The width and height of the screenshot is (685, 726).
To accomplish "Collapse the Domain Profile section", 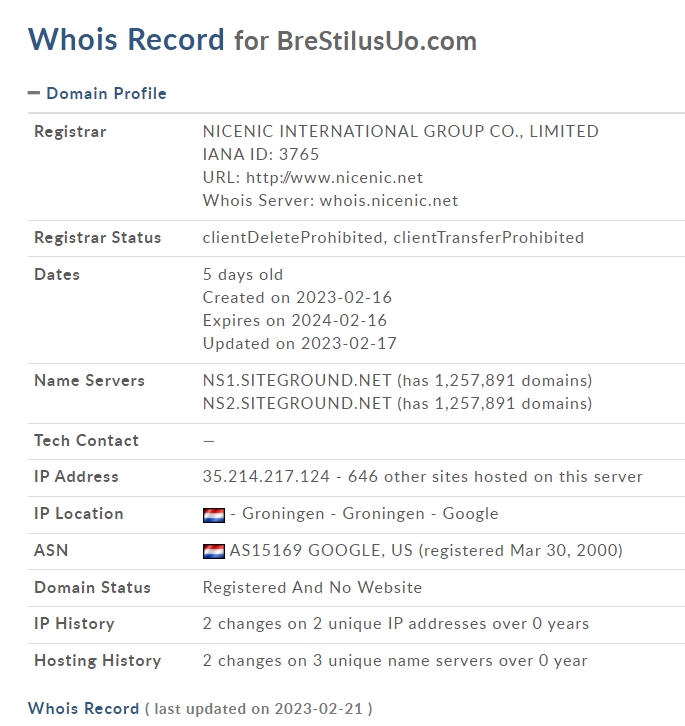I will pyautogui.click(x=34, y=93).
